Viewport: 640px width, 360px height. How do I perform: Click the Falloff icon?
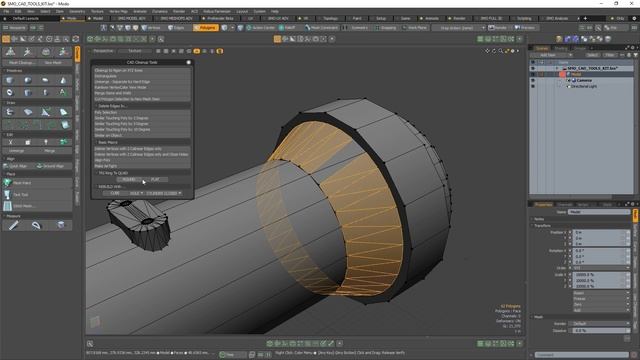pos(281,28)
